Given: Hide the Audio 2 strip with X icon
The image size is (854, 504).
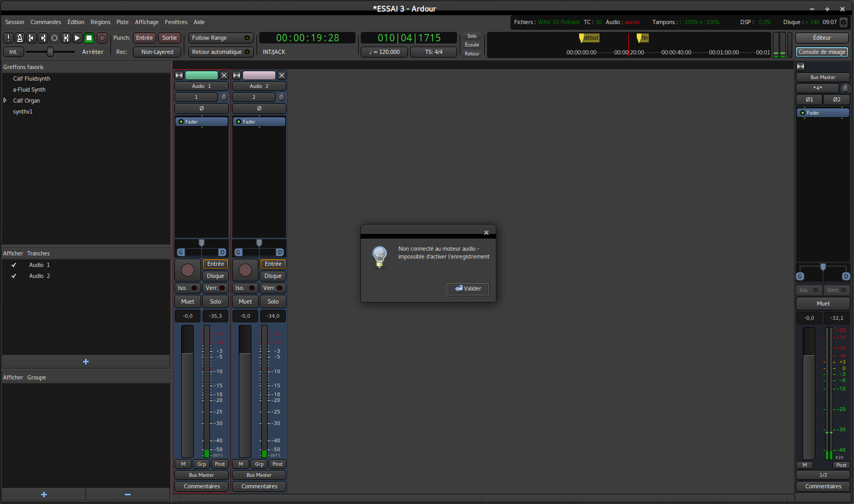Looking at the screenshot, I should pyautogui.click(x=282, y=75).
